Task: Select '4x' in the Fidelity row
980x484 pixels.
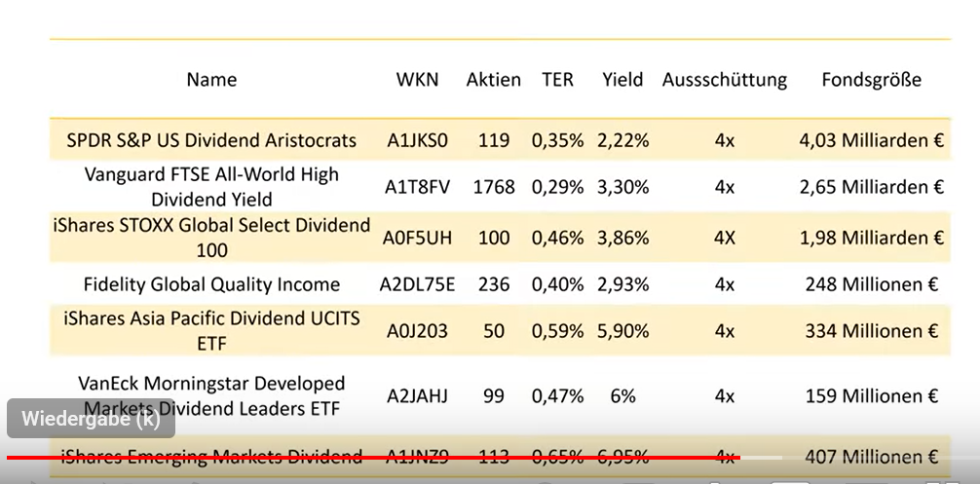Action: click(x=725, y=284)
